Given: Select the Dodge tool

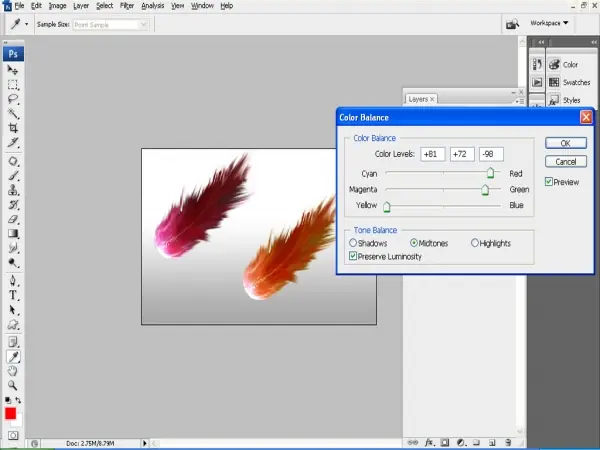Looking at the screenshot, I should (x=13, y=262).
